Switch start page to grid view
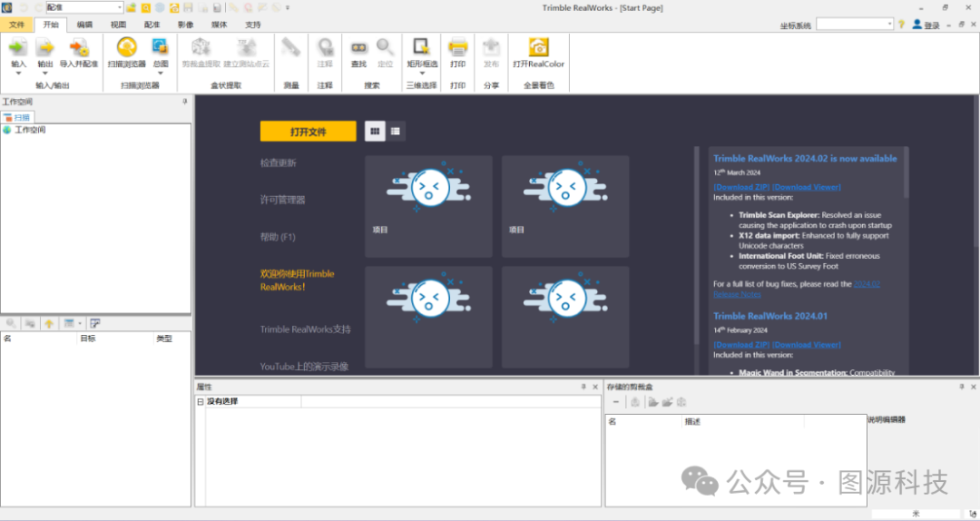The width and height of the screenshot is (980, 521). [x=375, y=132]
